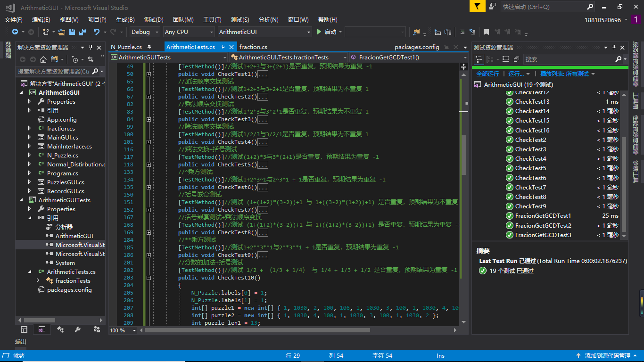
Task: Click the Test Explorer hierarchy view icon
Action: [479, 59]
